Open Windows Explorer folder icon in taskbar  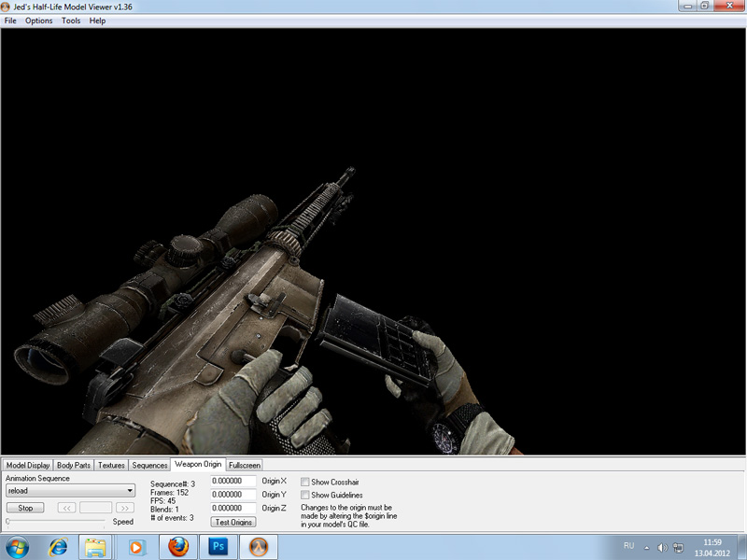94,546
